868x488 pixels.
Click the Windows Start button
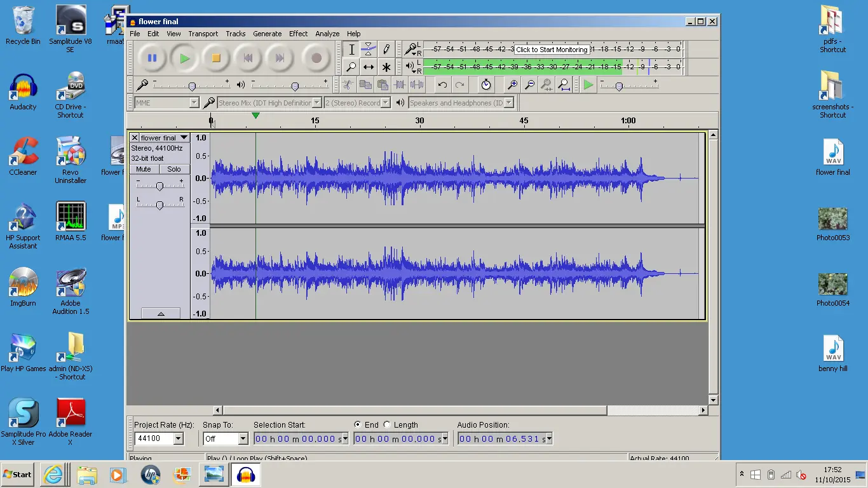(x=17, y=474)
